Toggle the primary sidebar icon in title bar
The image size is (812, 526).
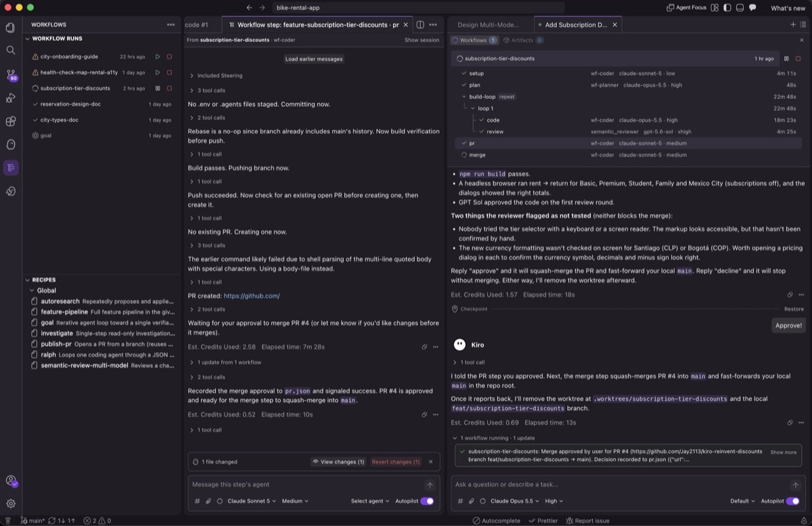[727, 7]
